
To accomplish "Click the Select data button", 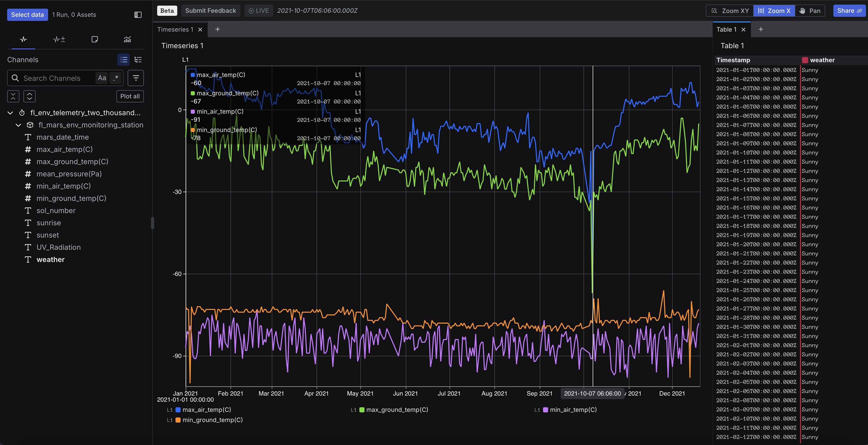I will pyautogui.click(x=27, y=15).
